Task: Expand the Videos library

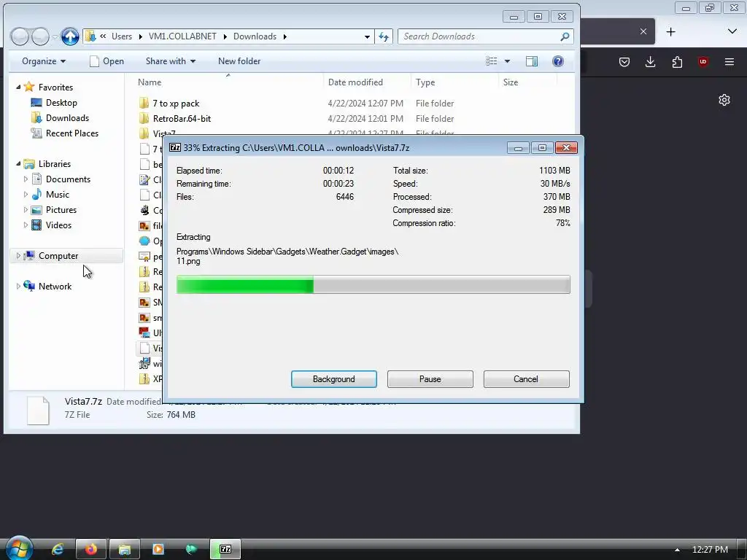Action: pos(26,225)
